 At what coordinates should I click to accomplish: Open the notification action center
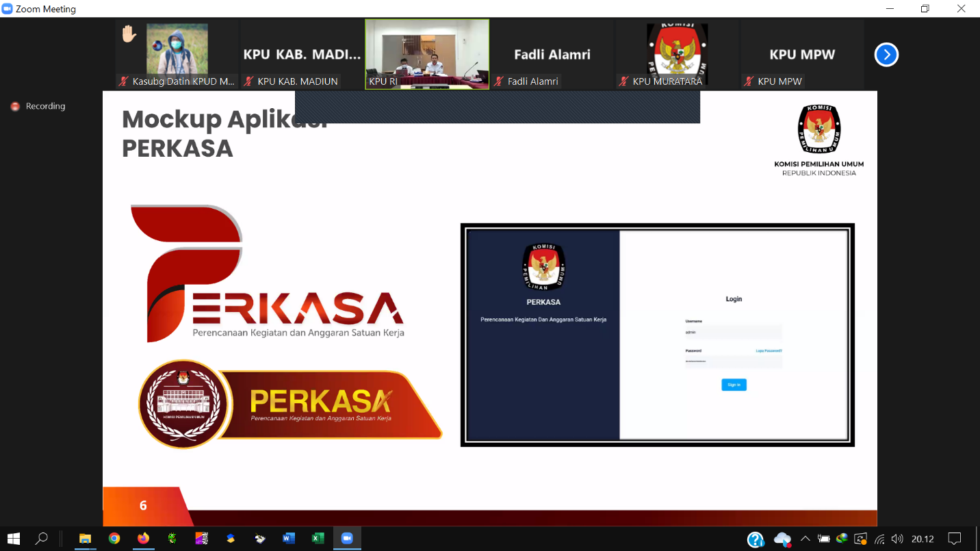(x=955, y=539)
